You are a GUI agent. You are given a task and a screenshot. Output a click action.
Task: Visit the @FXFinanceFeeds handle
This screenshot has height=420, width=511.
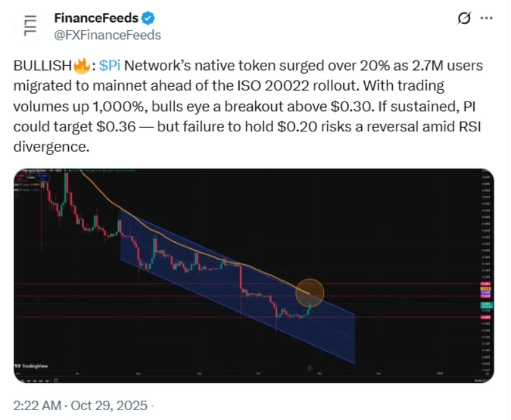coord(107,35)
